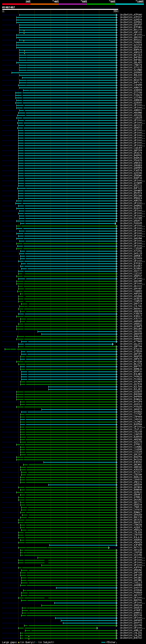
Task: Select the UniRef100_Q2V3X4 label
Action: [x=131, y=45]
